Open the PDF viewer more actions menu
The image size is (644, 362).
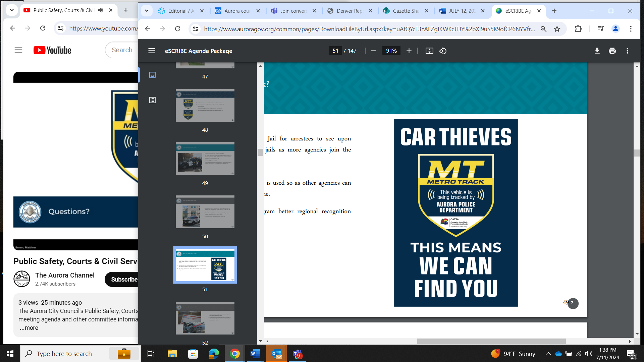[x=627, y=51]
